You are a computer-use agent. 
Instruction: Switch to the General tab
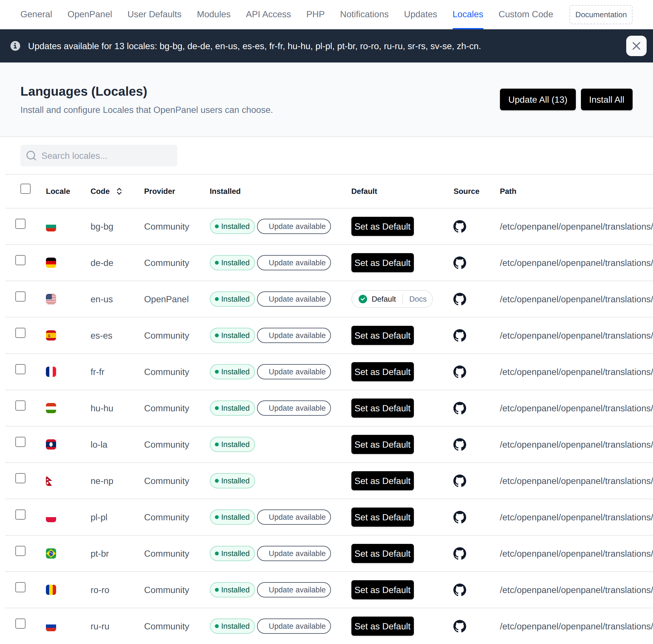(x=36, y=14)
